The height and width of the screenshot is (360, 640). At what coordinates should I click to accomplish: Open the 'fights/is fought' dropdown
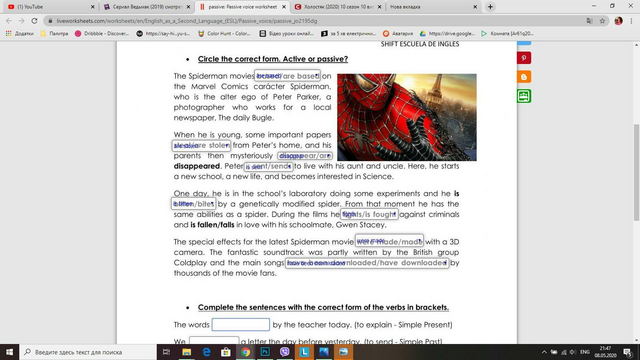[x=369, y=214]
